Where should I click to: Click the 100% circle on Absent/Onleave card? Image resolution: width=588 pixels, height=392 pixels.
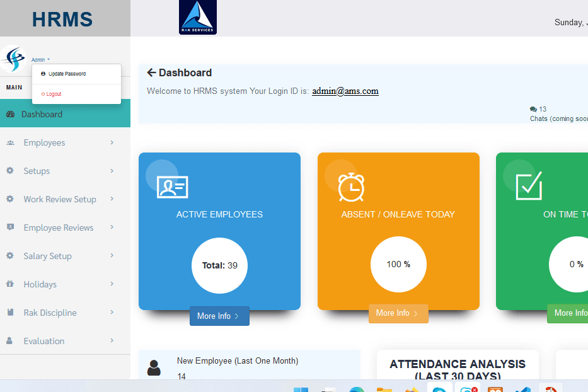[398, 264]
